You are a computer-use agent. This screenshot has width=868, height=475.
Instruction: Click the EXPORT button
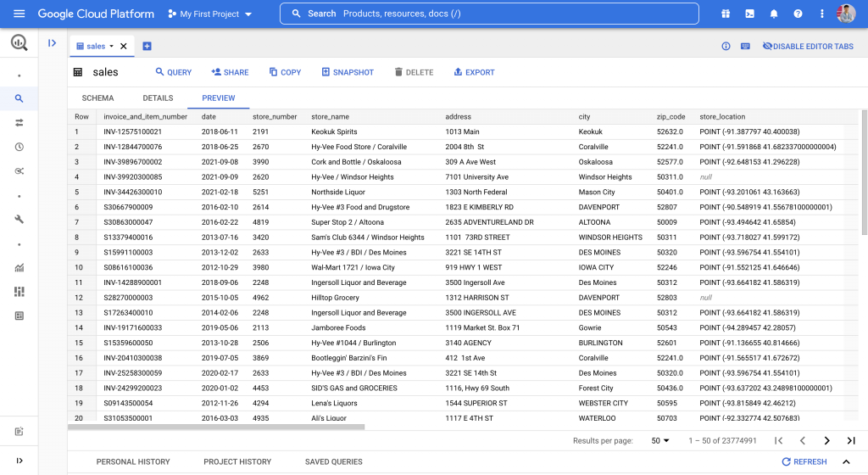pyautogui.click(x=474, y=72)
